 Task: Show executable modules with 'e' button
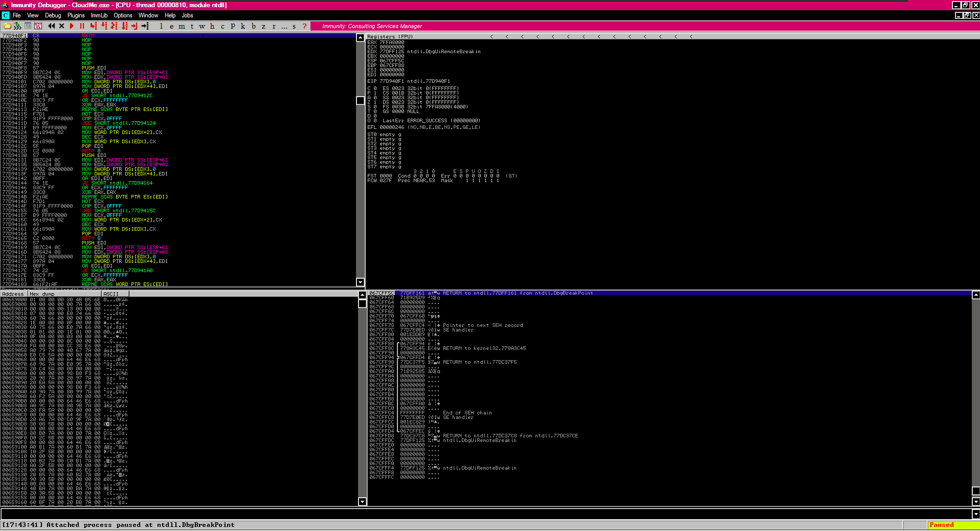pyautogui.click(x=171, y=26)
